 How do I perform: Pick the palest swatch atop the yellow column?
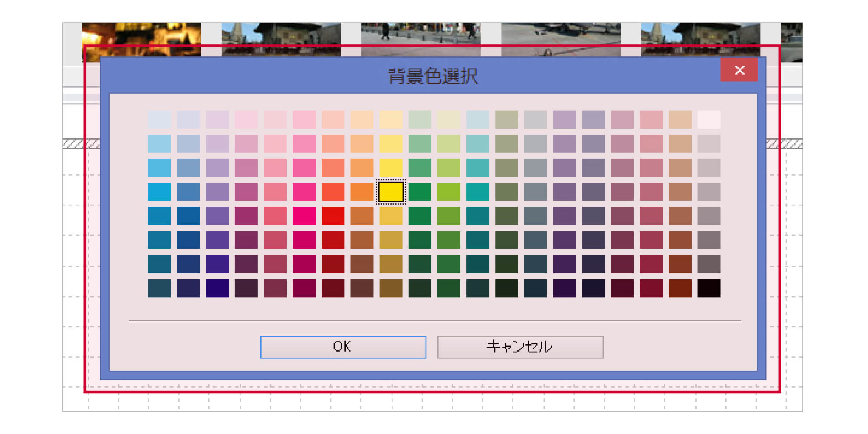[x=391, y=120]
